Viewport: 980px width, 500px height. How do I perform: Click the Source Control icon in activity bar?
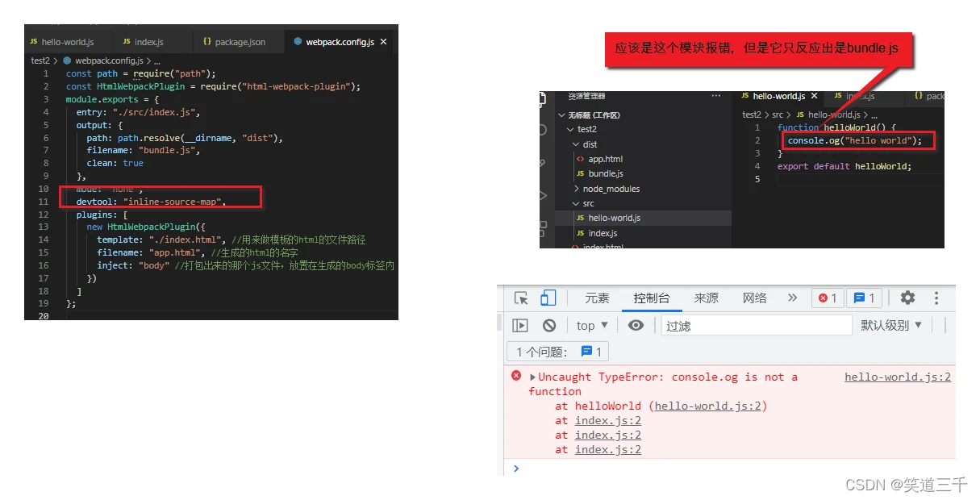click(543, 162)
